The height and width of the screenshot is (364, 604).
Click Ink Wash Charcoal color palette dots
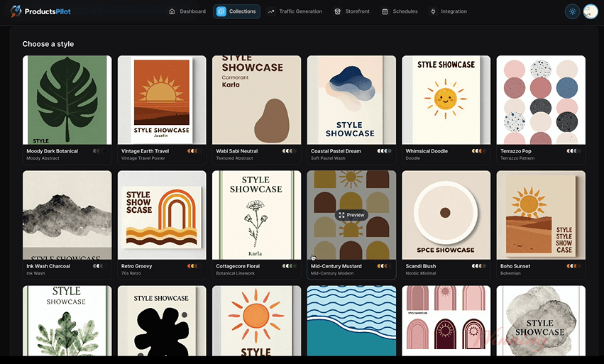click(100, 266)
